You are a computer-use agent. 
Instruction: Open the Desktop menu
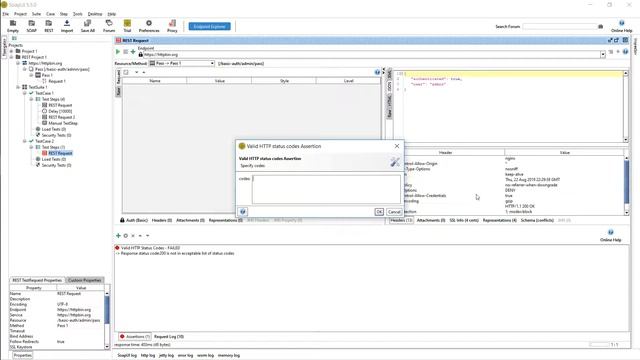coord(95,14)
